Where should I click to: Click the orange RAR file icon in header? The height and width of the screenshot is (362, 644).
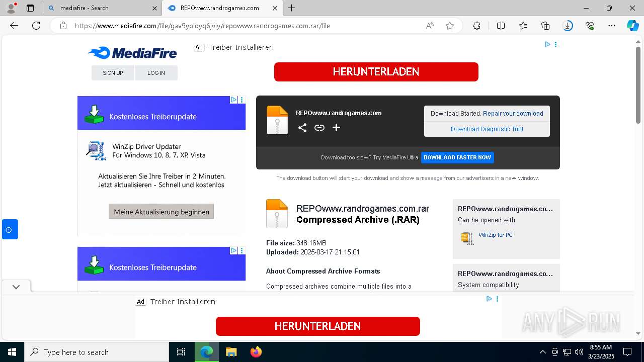point(277,120)
